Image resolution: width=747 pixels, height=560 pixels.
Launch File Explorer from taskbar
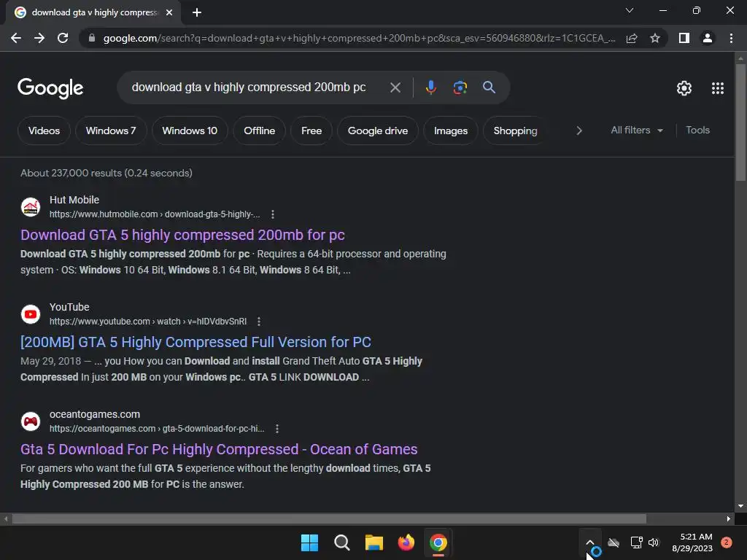(374, 542)
